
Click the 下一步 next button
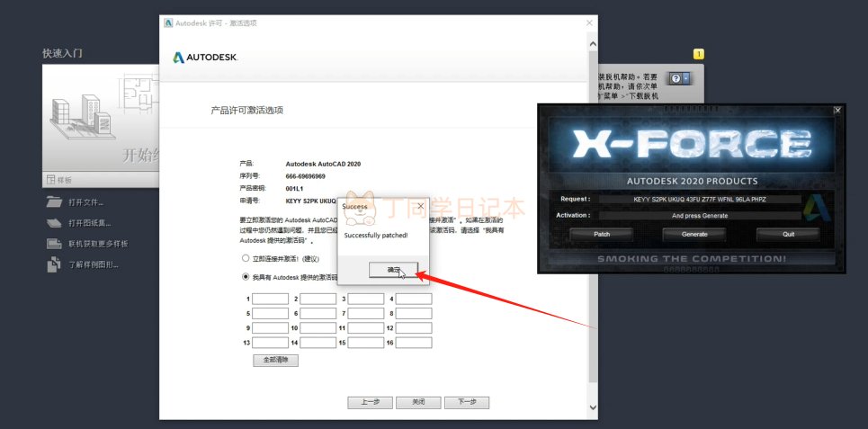tap(467, 402)
